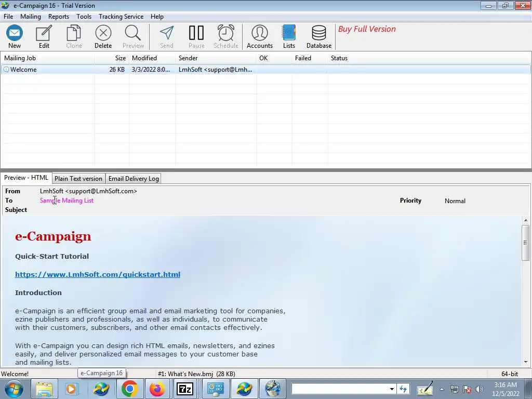Click the taskbar address input field

[339, 389]
